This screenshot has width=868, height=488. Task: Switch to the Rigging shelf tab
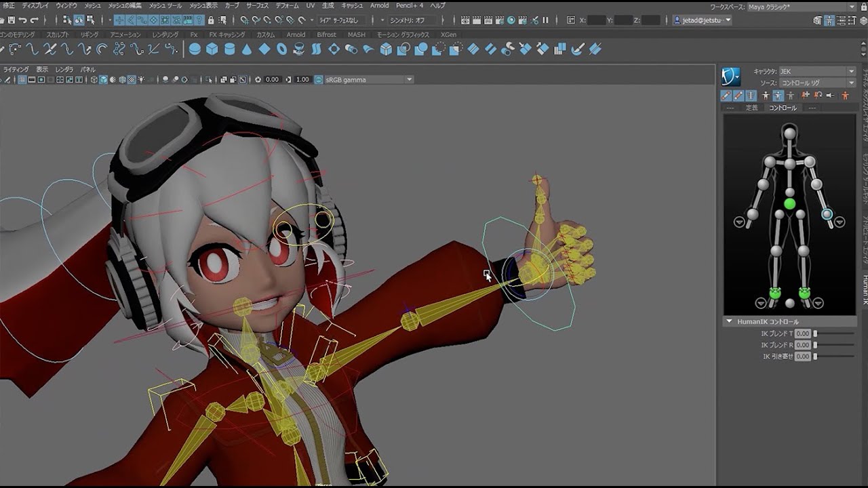pyautogui.click(x=90, y=35)
